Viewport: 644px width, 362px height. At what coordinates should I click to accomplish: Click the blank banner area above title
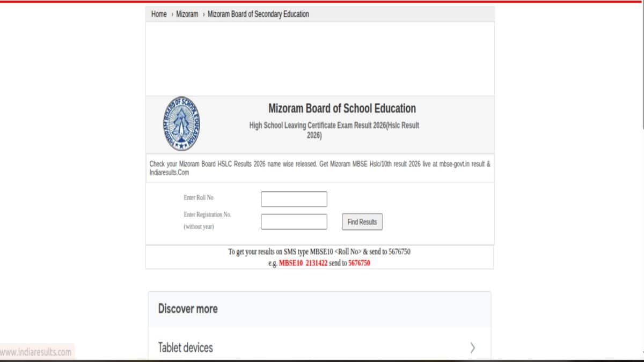(x=319, y=59)
